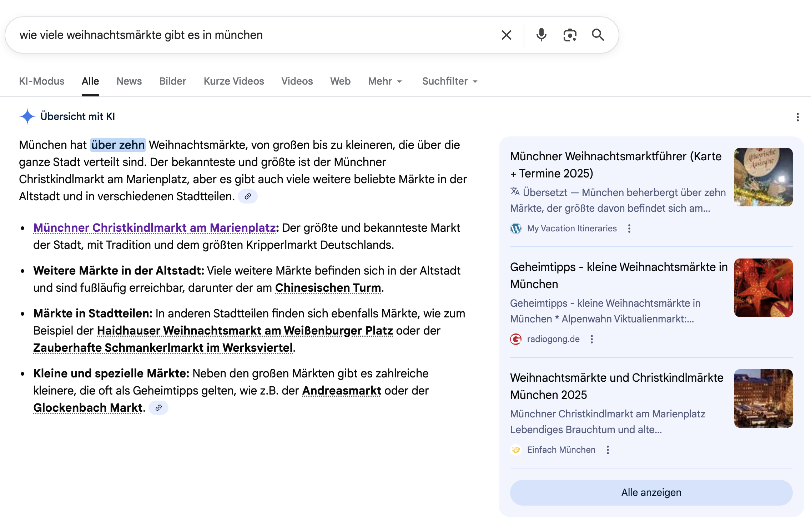Clear the search query with X icon
This screenshot has width=811, height=532.
pos(506,35)
